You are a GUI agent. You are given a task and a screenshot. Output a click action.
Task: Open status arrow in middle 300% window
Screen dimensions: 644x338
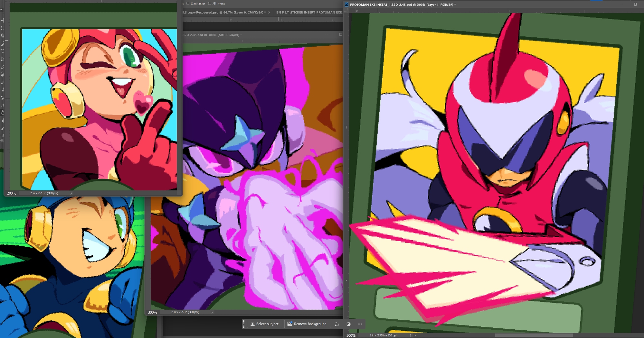(212, 312)
